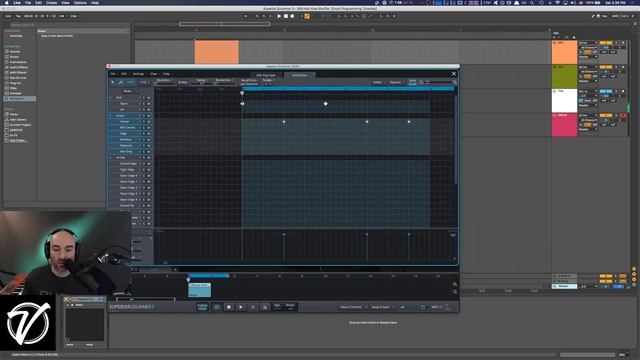This screenshot has height=360, width=640.
Task: Open the Audio Effects category in Ableton browser
Action: tap(19, 67)
